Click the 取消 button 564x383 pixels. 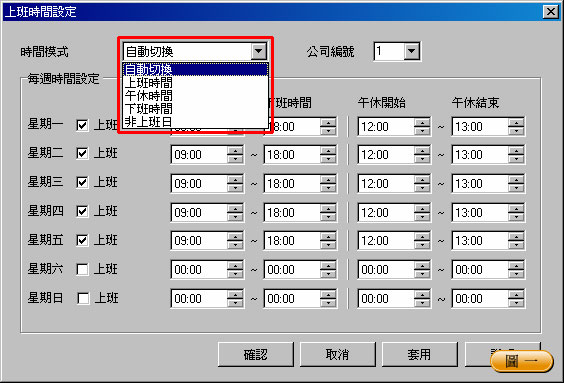[337, 355]
